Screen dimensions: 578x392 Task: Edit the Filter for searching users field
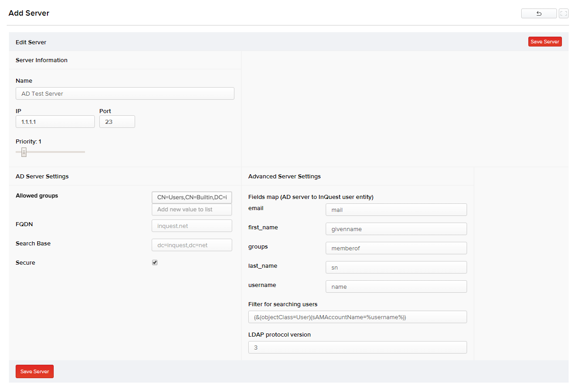coord(357,317)
